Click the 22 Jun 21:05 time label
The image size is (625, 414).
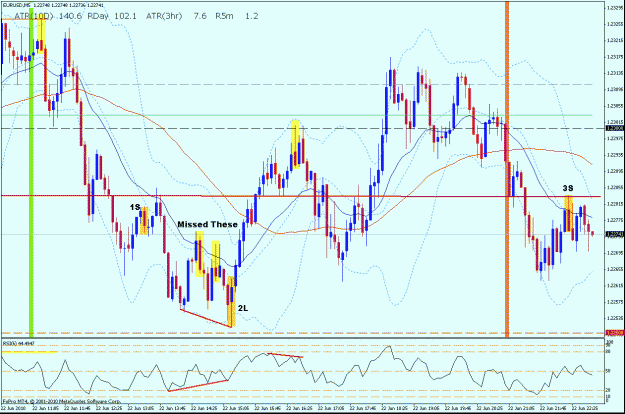[x=521, y=408]
